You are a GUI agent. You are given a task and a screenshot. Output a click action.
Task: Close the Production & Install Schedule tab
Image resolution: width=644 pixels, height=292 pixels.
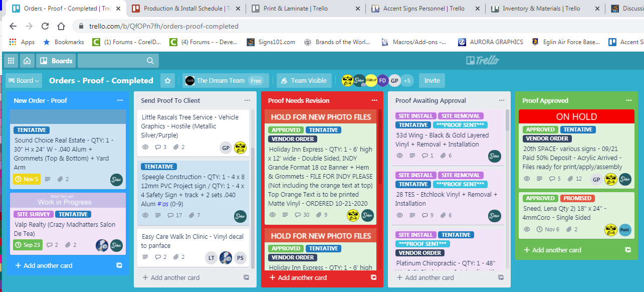click(x=238, y=9)
